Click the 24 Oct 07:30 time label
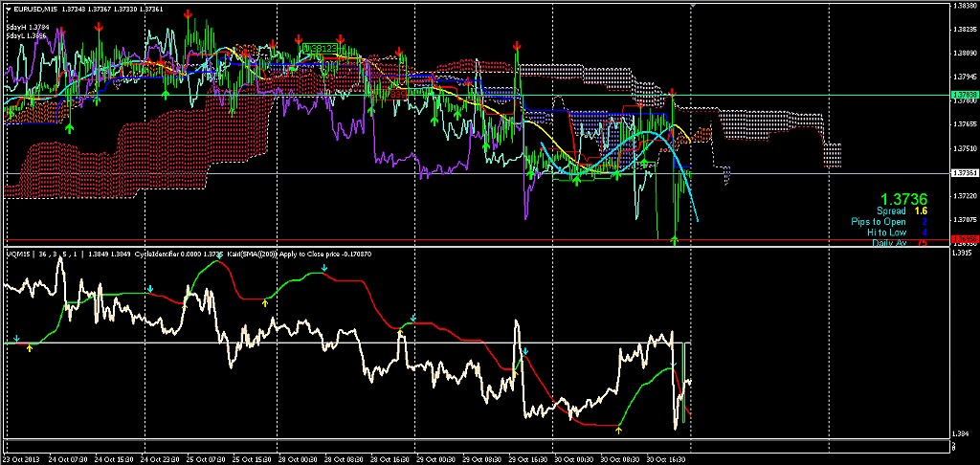The image size is (980, 465). click(x=69, y=459)
